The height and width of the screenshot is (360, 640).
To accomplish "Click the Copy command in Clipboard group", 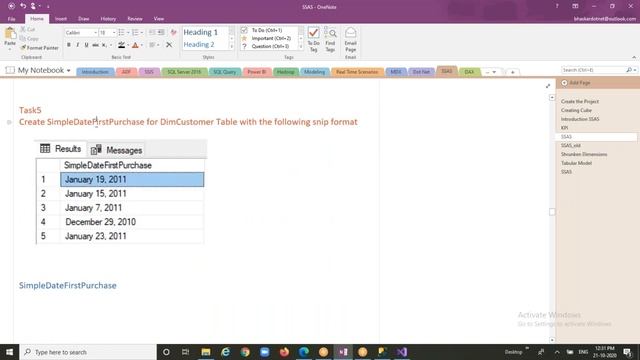I will (29, 38).
